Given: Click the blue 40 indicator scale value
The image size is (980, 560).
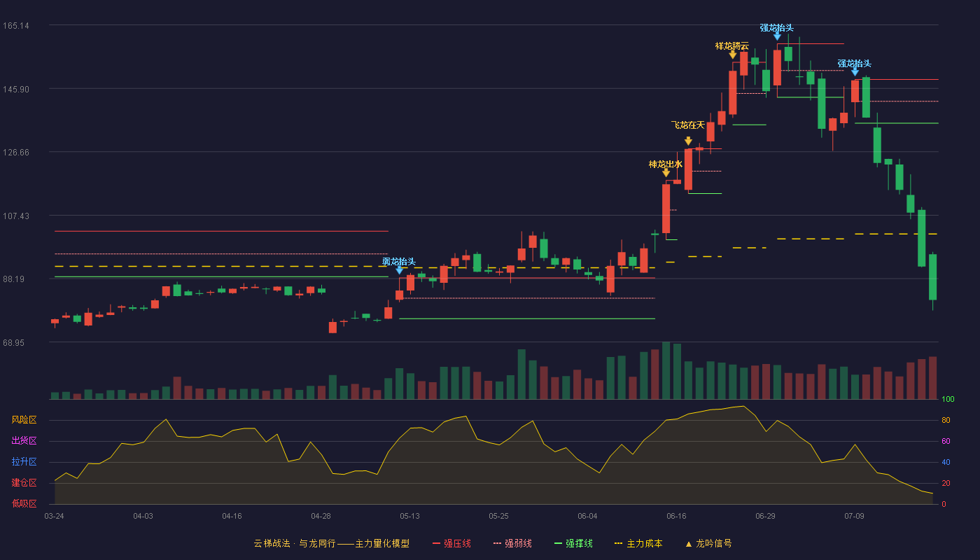Looking at the screenshot, I should tap(946, 462).
